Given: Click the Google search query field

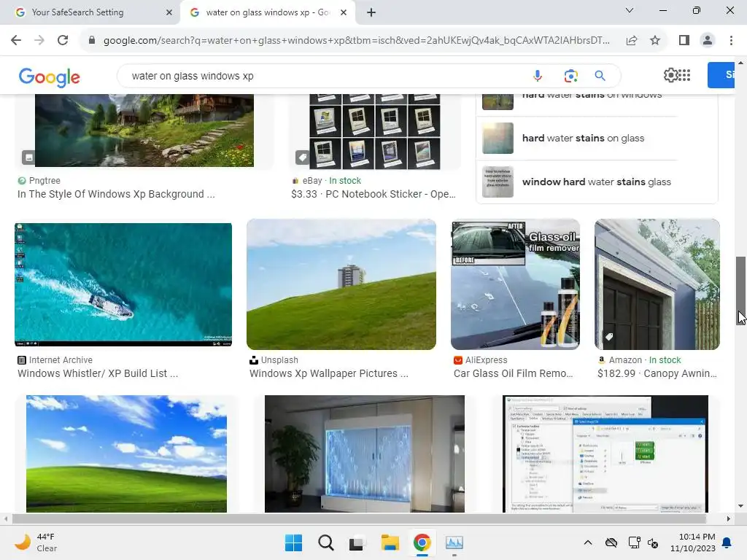Looking at the screenshot, I should tap(324, 76).
